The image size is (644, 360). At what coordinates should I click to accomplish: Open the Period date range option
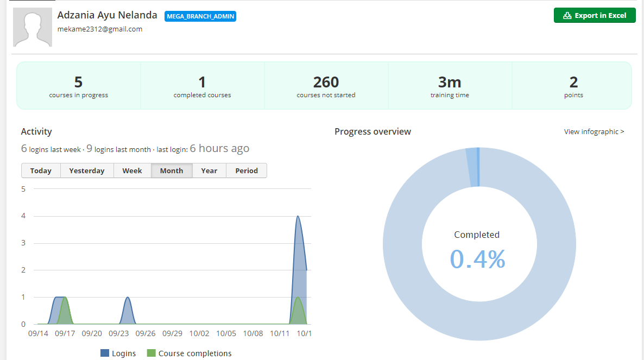coord(247,170)
